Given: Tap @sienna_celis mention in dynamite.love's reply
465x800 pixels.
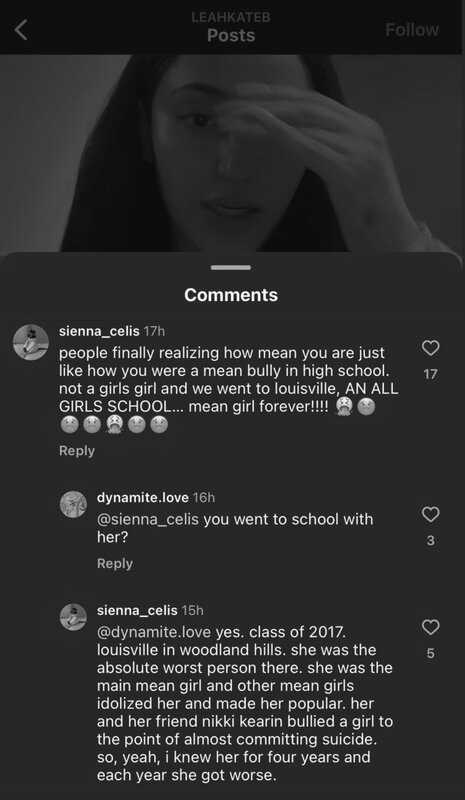Looking at the screenshot, I should (148, 519).
